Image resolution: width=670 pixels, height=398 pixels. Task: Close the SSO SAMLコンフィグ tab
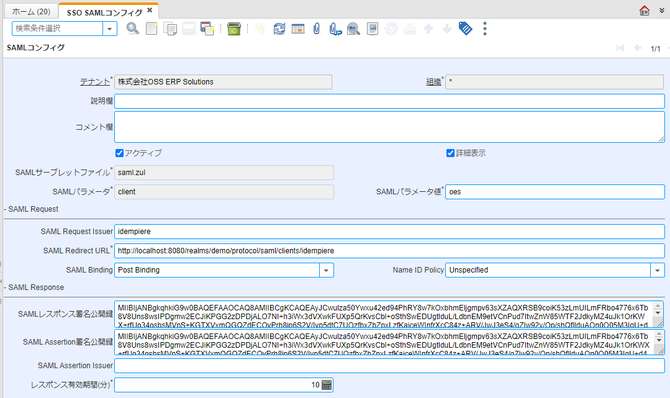point(150,10)
